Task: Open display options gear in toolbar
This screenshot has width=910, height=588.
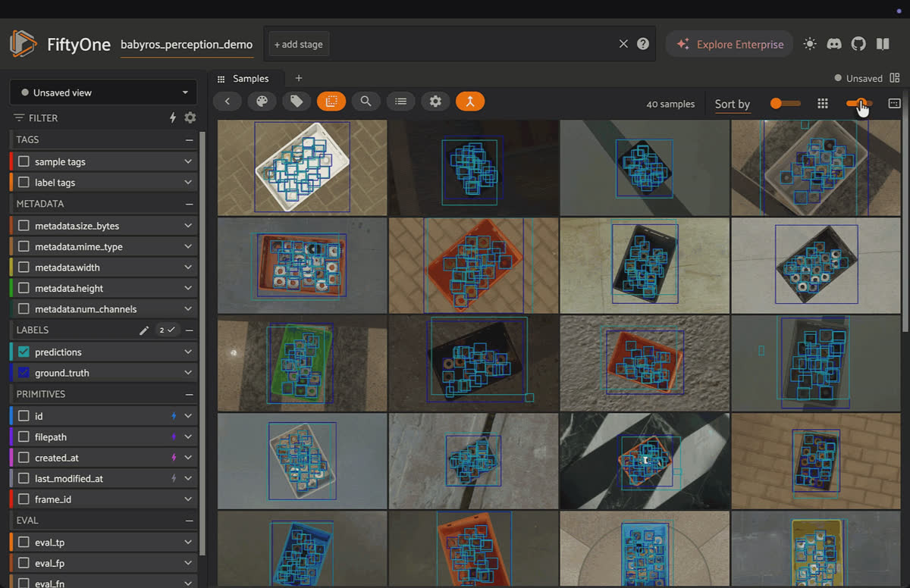Action: tap(435, 102)
